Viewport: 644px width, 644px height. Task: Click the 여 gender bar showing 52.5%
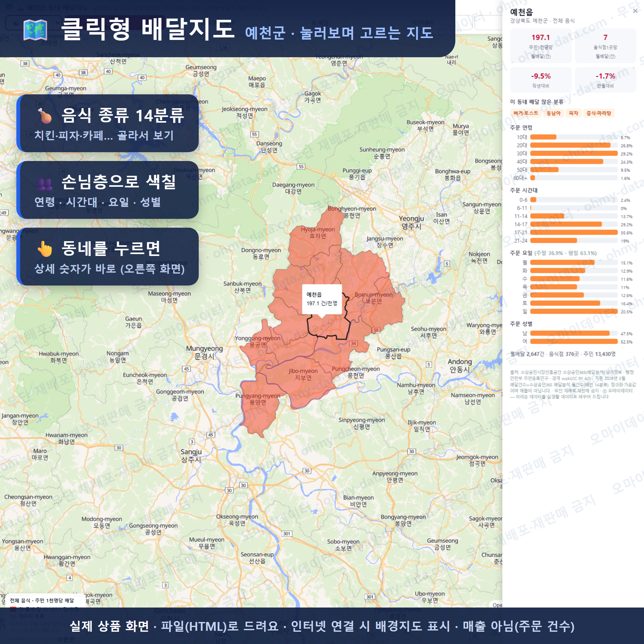tap(574, 341)
